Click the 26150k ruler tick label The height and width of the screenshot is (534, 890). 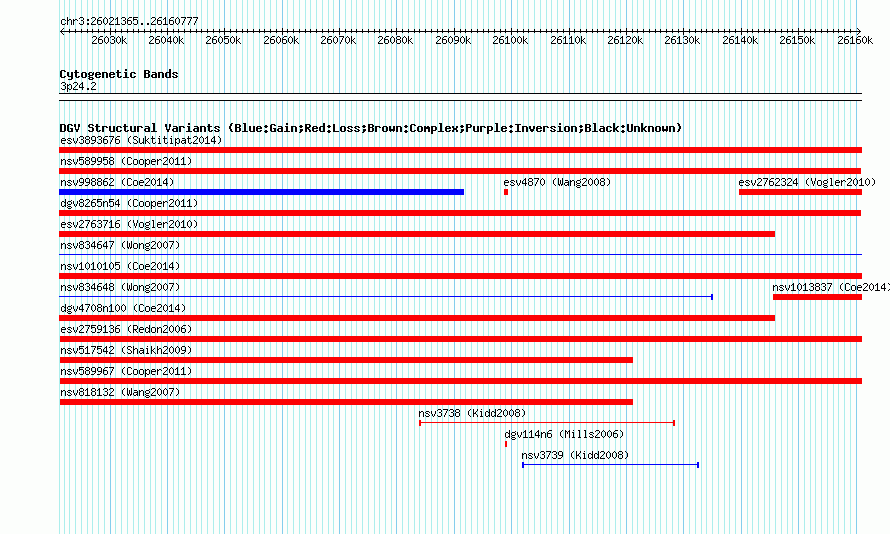pos(797,40)
